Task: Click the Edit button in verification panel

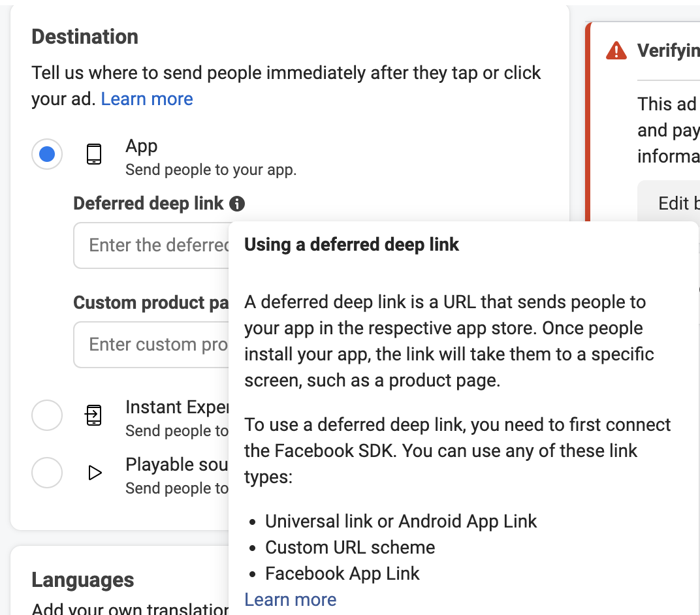Action: pos(669,204)
